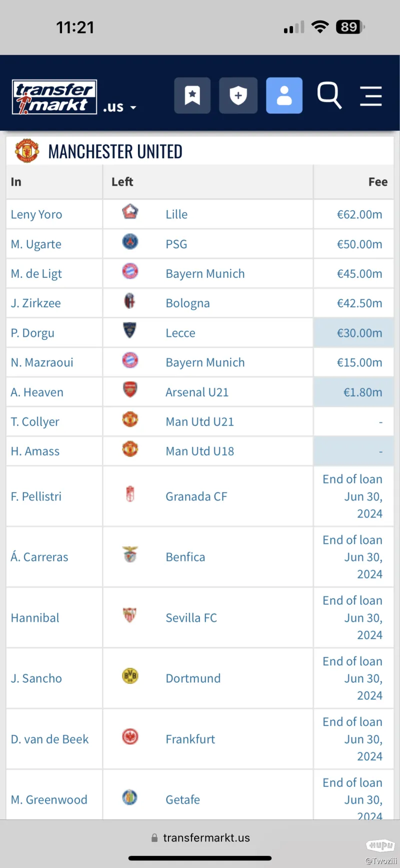Click the Fee column header
The image size is (400, 868).
coord(377,182)
